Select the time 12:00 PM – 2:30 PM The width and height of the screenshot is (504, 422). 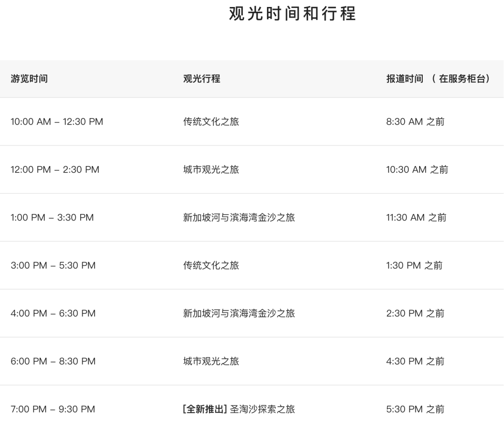pyautogui.click(x=55, y=170)
